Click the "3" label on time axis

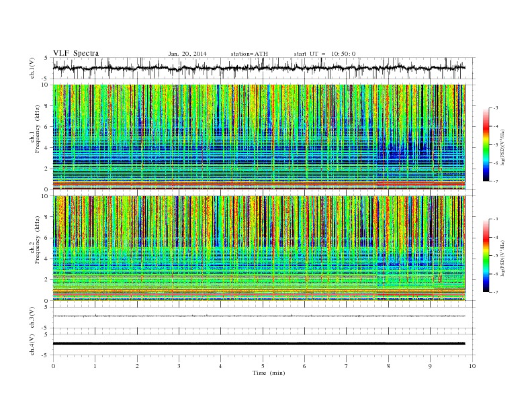[x=179, y=366]
